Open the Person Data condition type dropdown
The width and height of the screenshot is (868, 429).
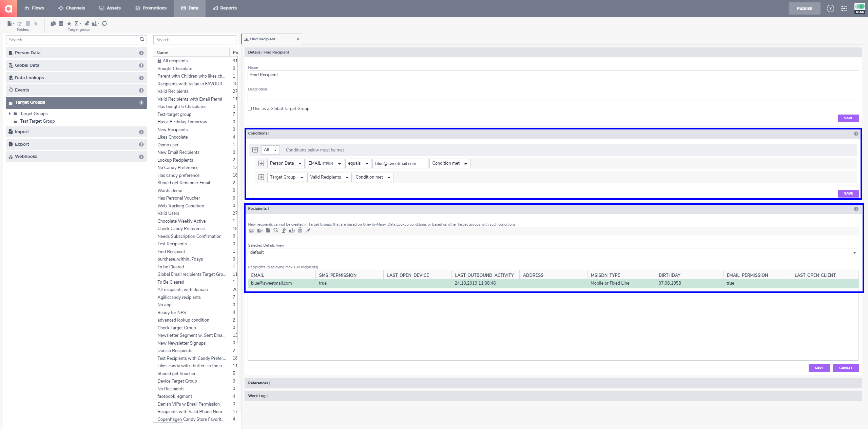pos(286,163)
